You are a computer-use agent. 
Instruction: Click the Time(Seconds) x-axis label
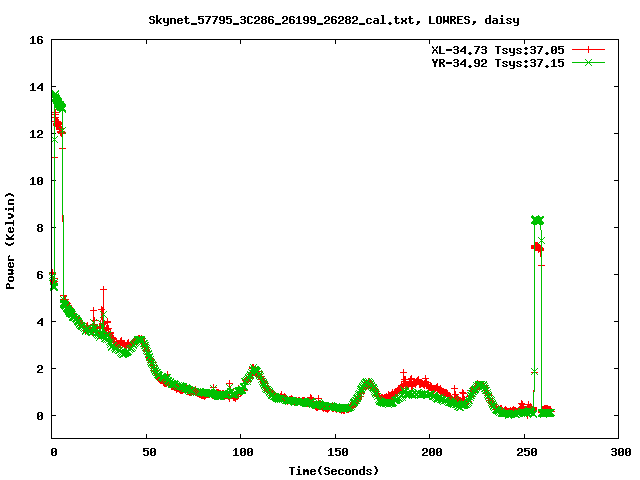coord(335,470)
